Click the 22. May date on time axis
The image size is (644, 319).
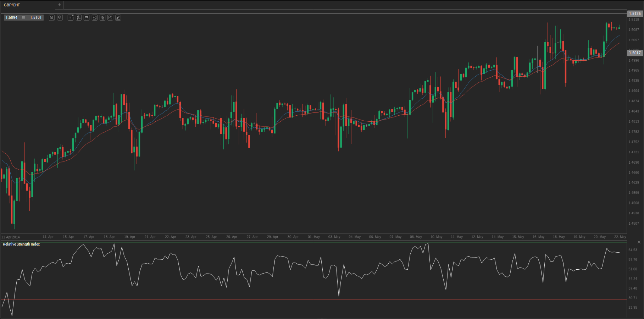[620, 237]
